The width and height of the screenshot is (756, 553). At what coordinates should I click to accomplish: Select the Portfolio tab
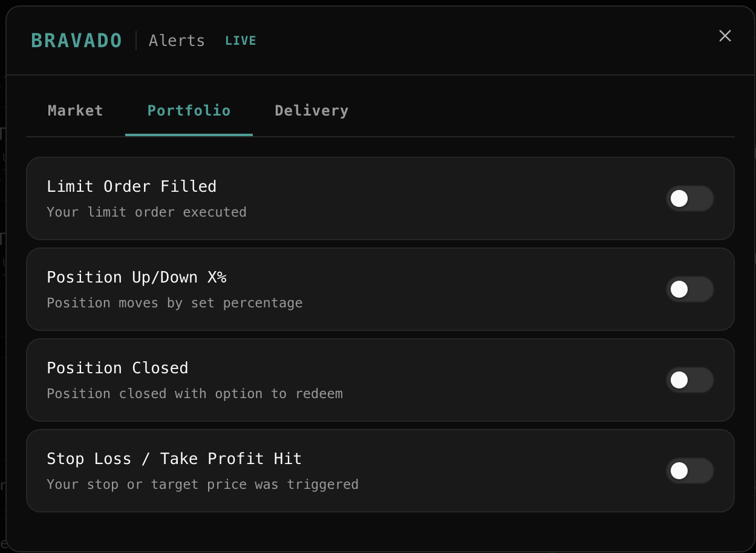tap(189, 111)
